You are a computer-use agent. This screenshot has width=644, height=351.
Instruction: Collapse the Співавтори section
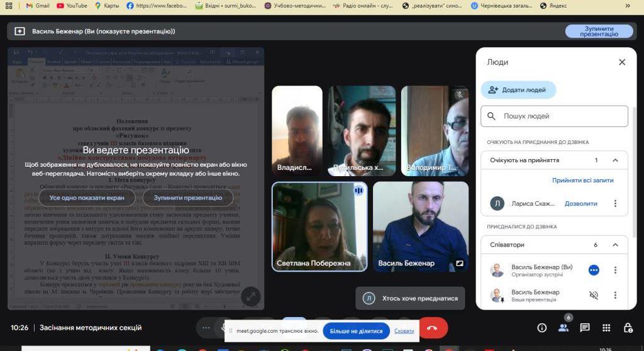(x=615, y=245)
